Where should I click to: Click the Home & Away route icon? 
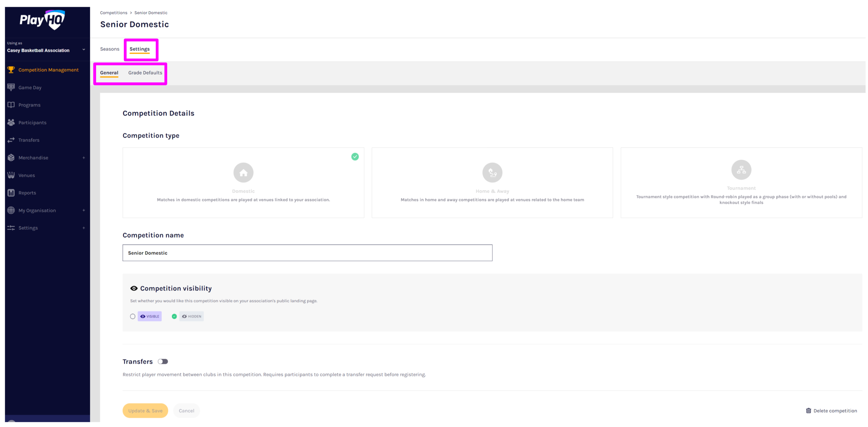pos(492,172)
